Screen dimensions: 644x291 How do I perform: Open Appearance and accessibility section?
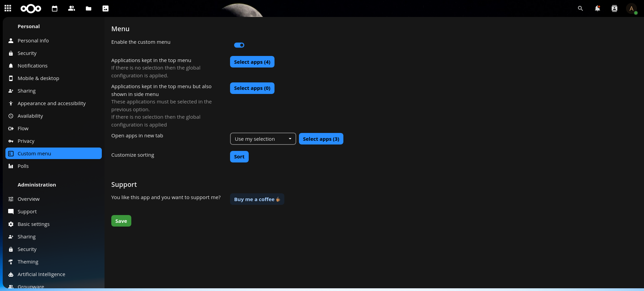pyautogui.click(x=54, y=103)
